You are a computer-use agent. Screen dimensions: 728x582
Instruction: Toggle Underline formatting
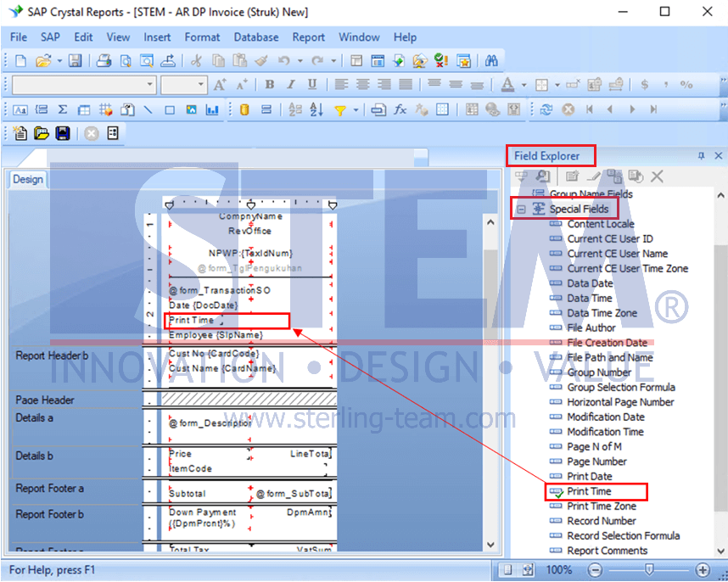pyautogui.click(x=312, y=85)
